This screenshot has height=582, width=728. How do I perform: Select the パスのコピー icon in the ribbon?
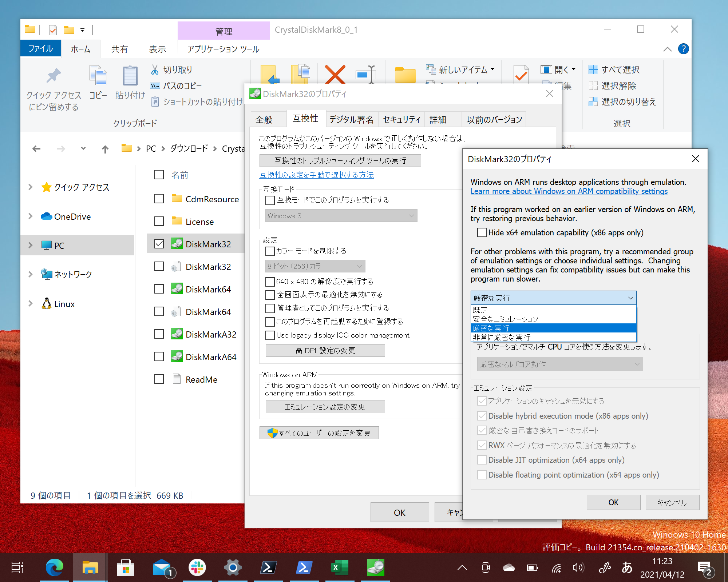[x=155, y=86]
